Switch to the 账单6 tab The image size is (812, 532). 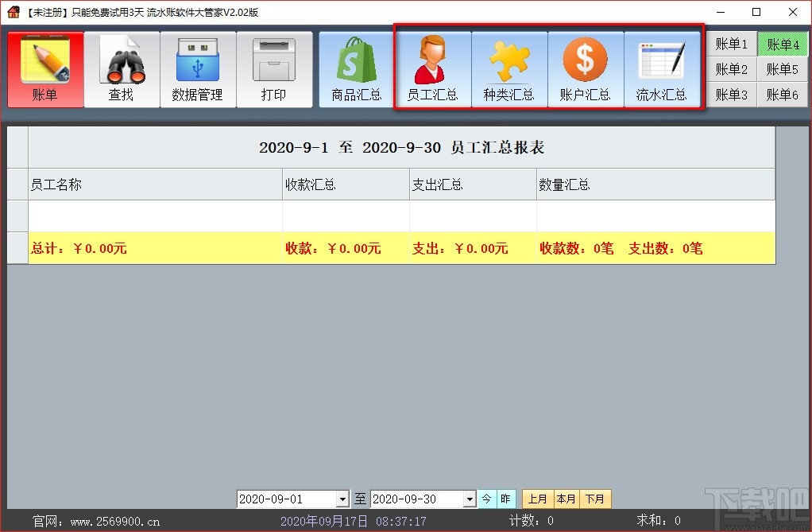tap(782, 95)
